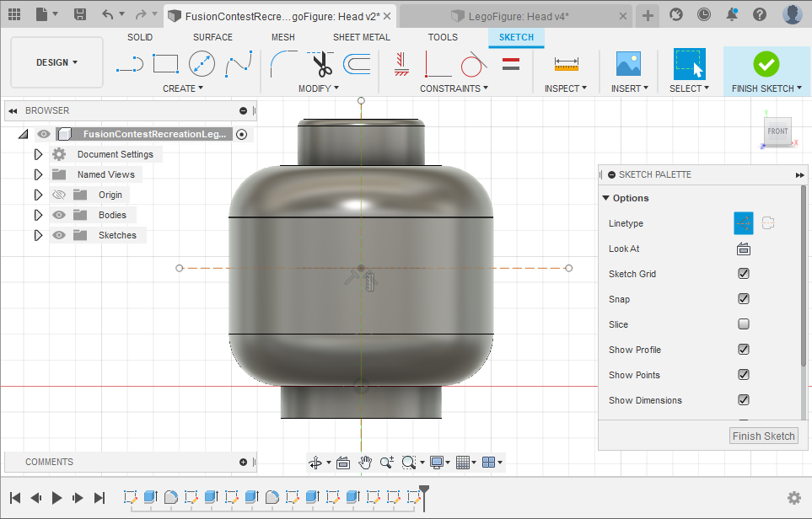Image resolution: width=812 pixels, height=519 pixels.
Task: Jump to the timeline beginning
Action: (x=15, y=498)
